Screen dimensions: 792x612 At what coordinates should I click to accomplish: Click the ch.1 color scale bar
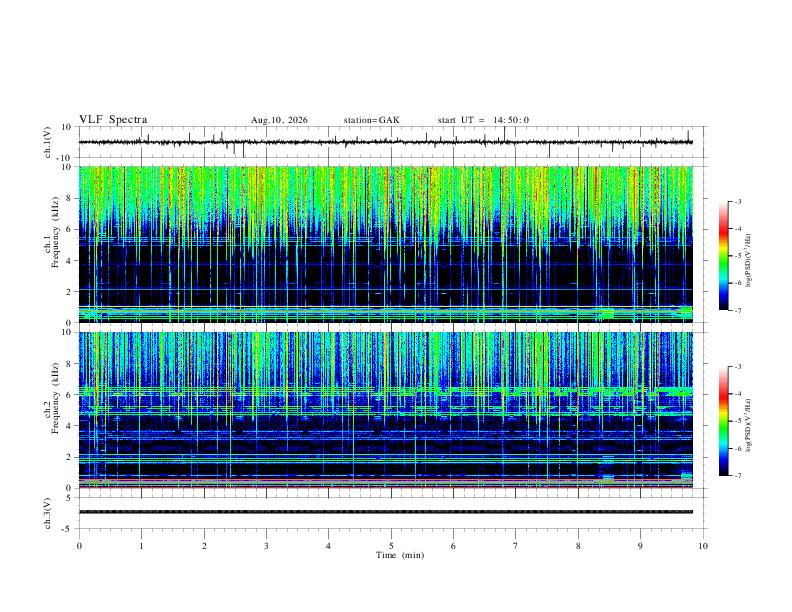click(724, 256)
